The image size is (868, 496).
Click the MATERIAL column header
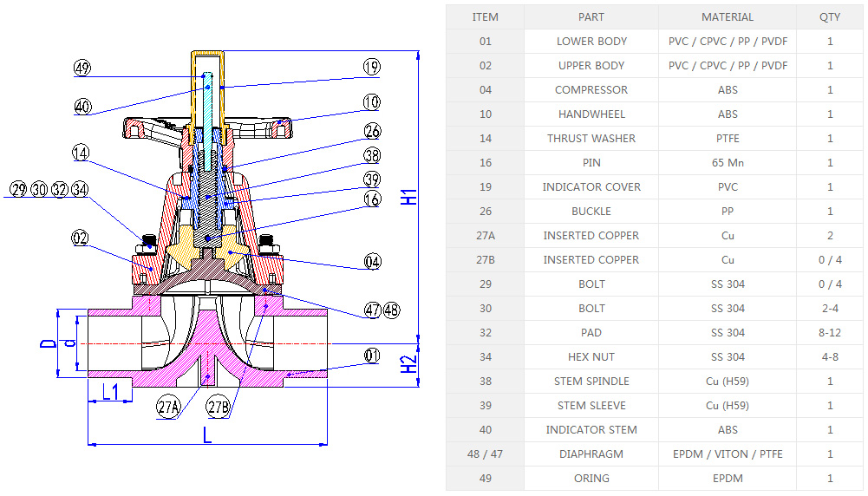click(728, 16)
